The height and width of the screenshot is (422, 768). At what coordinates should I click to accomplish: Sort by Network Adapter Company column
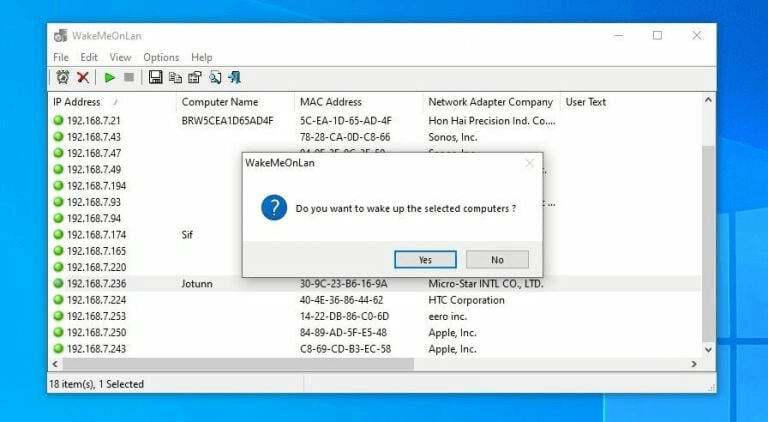[x=490, y=102]
